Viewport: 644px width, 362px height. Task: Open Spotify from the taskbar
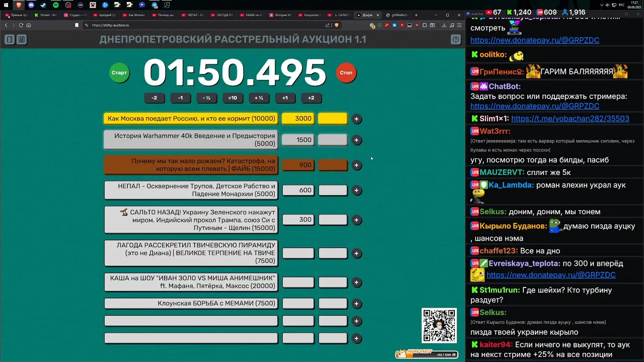[x=56, y=5]
